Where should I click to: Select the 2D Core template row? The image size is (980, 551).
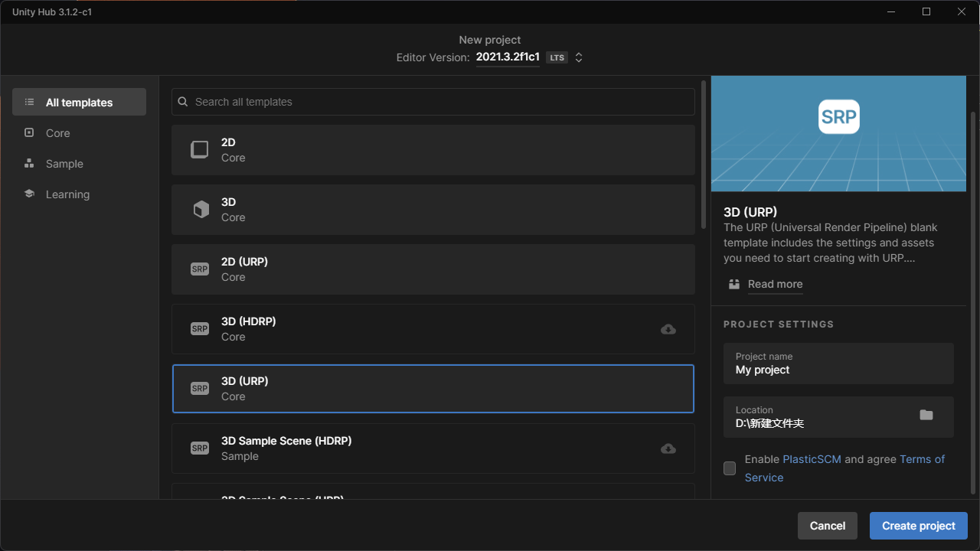433,150
